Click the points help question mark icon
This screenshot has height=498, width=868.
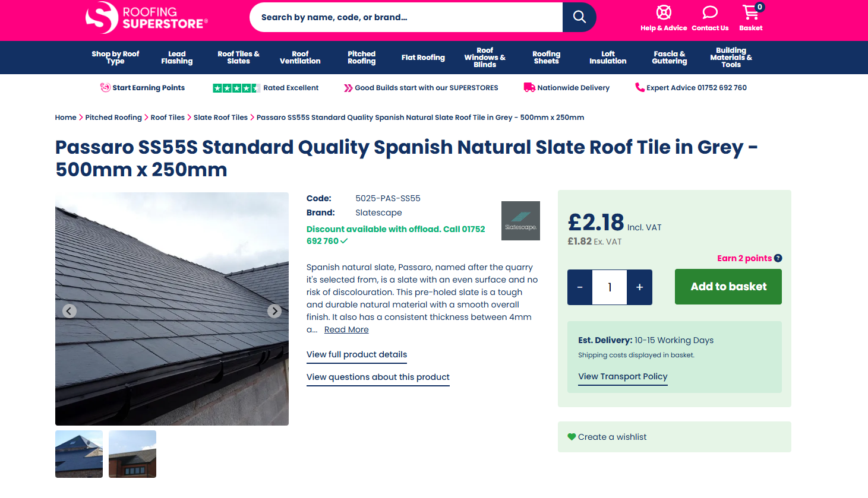778,258
